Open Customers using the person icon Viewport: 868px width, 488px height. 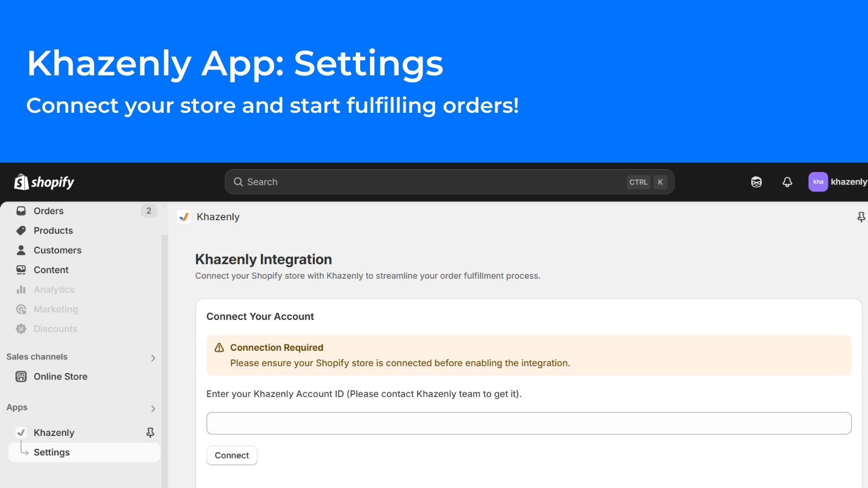tap(21, 250)
